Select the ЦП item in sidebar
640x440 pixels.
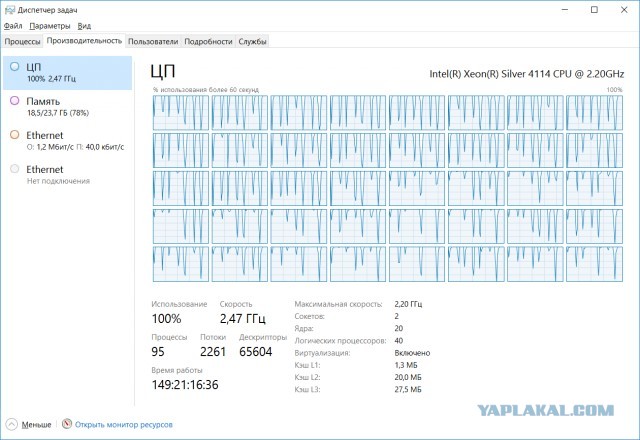click(x=67, y=73)
